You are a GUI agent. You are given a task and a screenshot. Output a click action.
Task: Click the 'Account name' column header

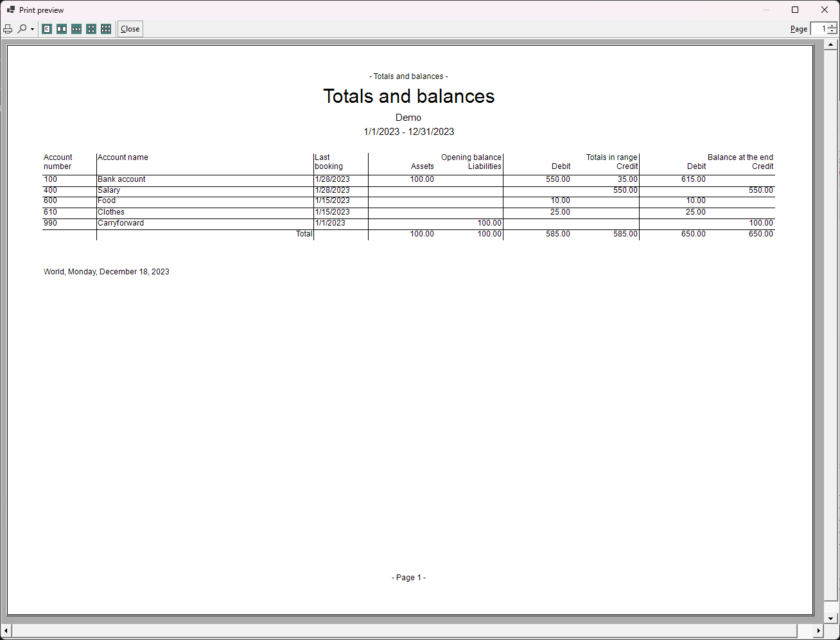click(x=123, y=157)
